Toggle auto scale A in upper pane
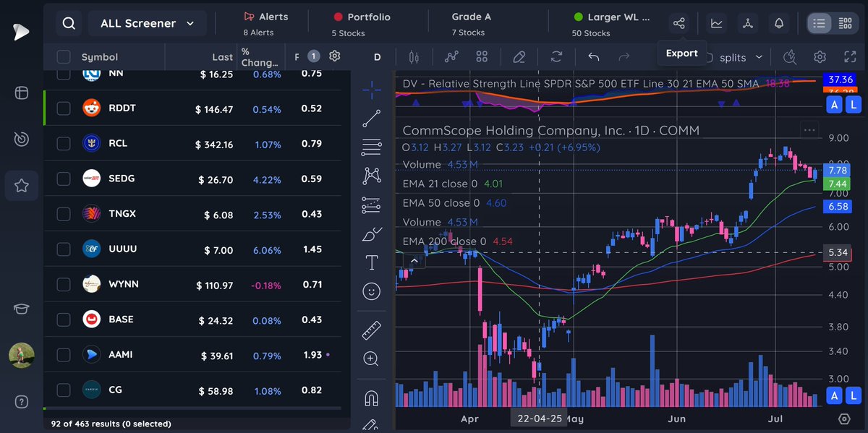The height and width of the screenshot is (433, 868). (834, 106)
